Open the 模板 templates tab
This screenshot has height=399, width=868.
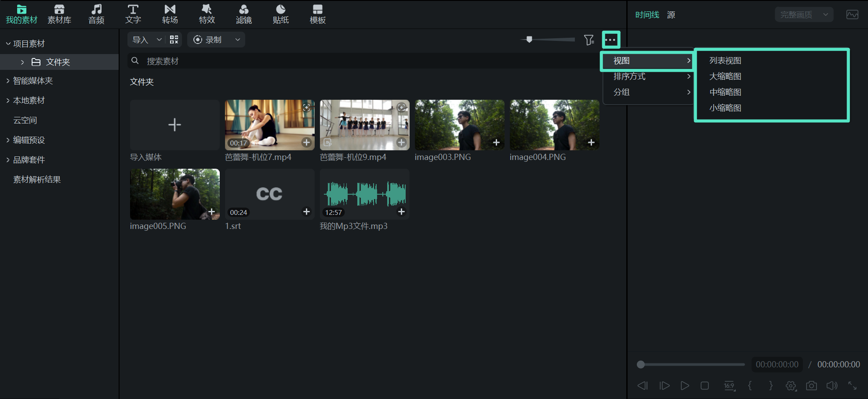[318, 15]
